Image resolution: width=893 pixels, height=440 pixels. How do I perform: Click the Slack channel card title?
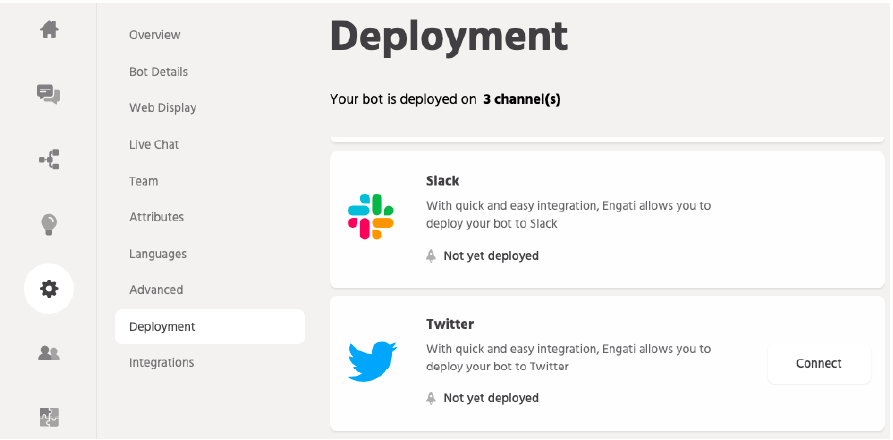click(443, 181)
